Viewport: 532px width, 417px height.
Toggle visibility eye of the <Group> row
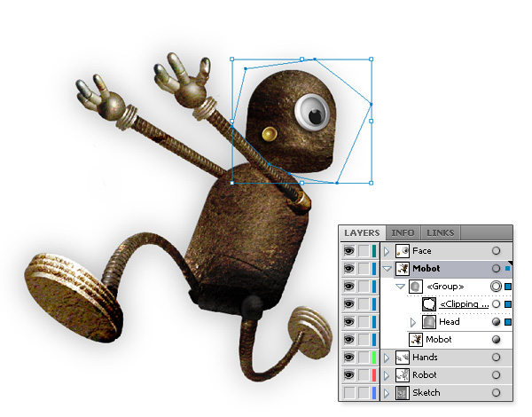pyautogui.click(x=348, y=287)
